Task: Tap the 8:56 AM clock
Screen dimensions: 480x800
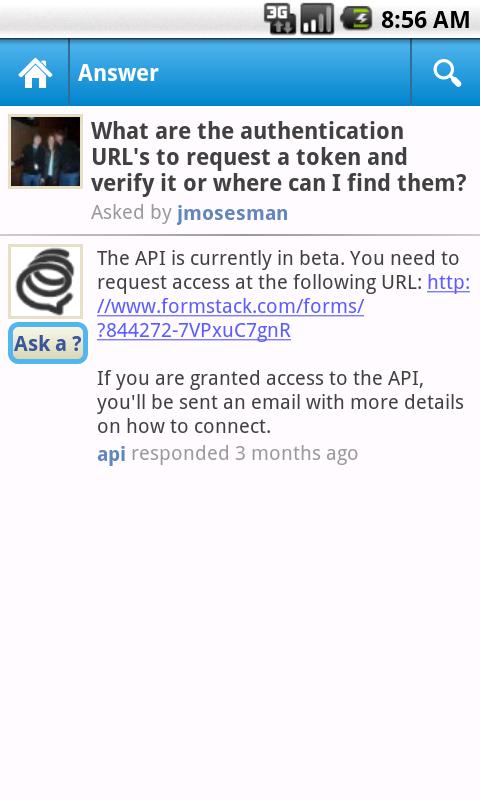Action: [x=425, y=20]
